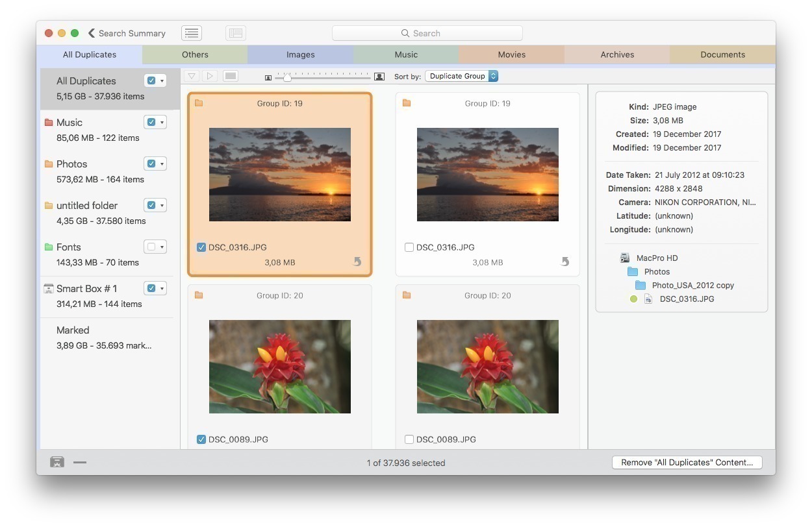Open the dropdown arrow beside Smart Box #1
Image resolution: width=812 pixels, height=527 pixels.
161,288
